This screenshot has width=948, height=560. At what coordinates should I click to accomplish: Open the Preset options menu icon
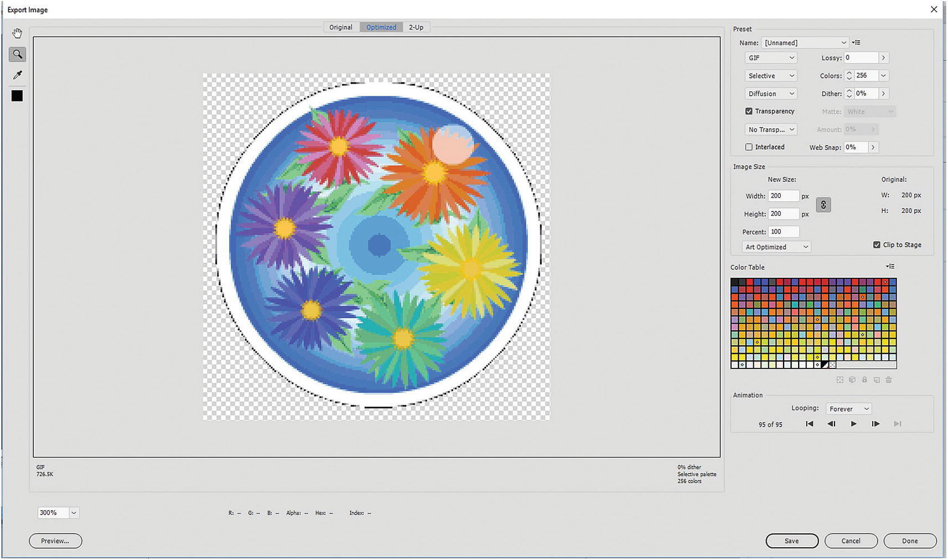coord(856,43)
